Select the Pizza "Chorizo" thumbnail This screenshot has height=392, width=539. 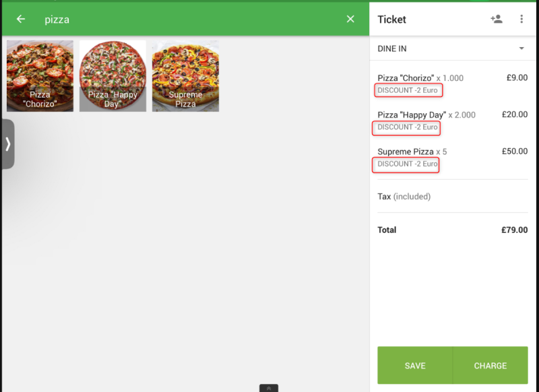click(40, 76)
